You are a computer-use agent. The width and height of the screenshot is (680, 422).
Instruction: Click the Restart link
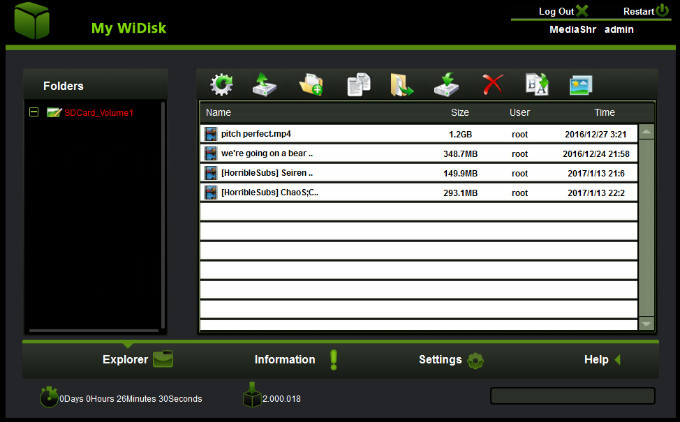pyautogui.click(x=638, y=12)
